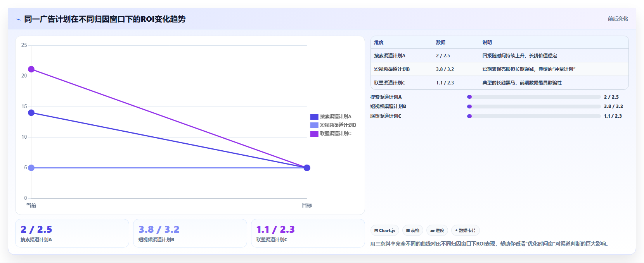Click the y-axis label 15
The height and width of the screenshot is (263, 644).
[x=24, y=107]
